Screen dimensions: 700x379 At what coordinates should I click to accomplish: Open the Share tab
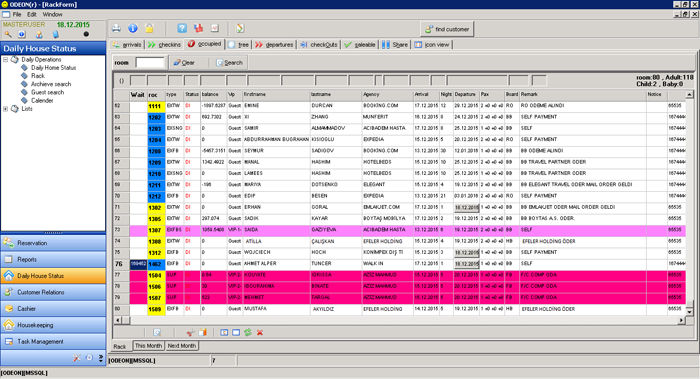point(395,45)
